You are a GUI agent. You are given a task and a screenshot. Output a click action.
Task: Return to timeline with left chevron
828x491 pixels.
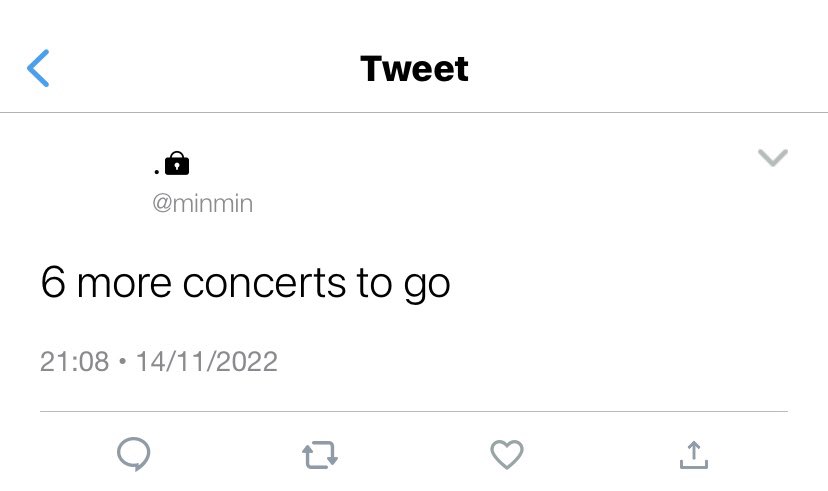(38, 68)
